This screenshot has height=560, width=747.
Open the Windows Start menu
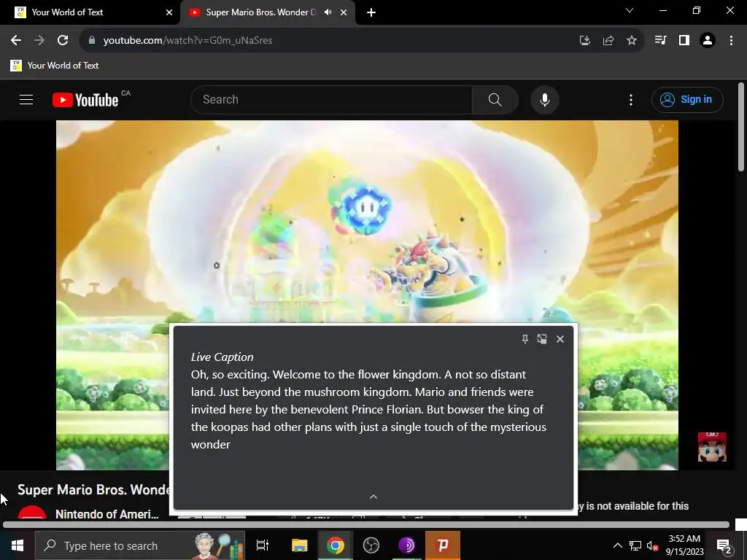click(x=18, y=545)
